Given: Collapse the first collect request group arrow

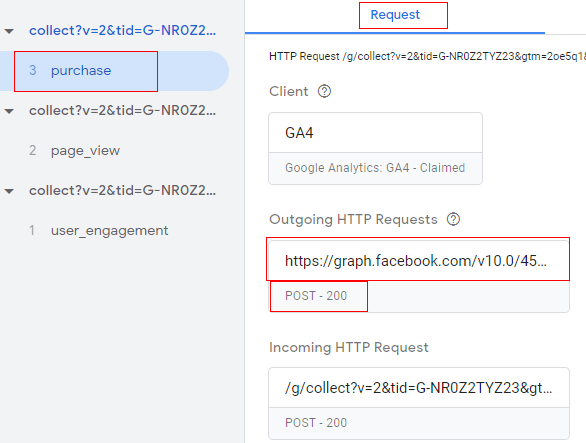Looking at the screenshot, I should click(x=9, y=31).
